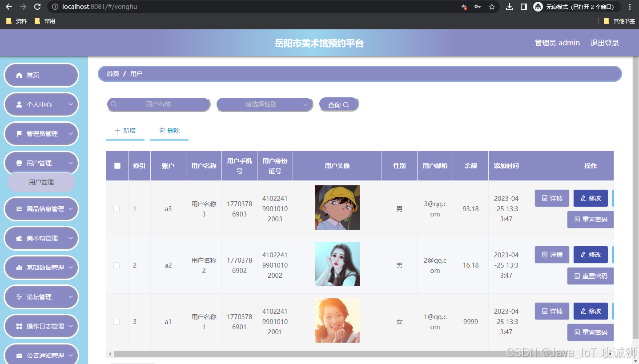
Task: Expand the 操作日志管理 menu chevron
Action: point(71,326)
